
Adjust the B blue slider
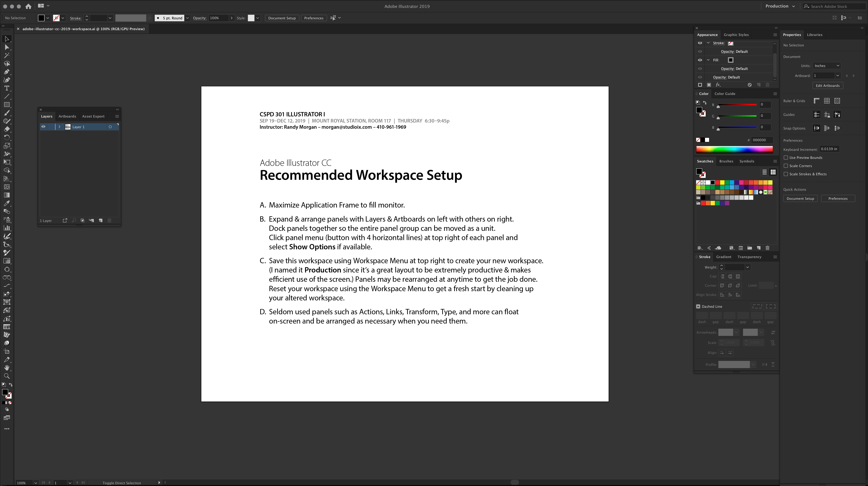pos(737,128)
